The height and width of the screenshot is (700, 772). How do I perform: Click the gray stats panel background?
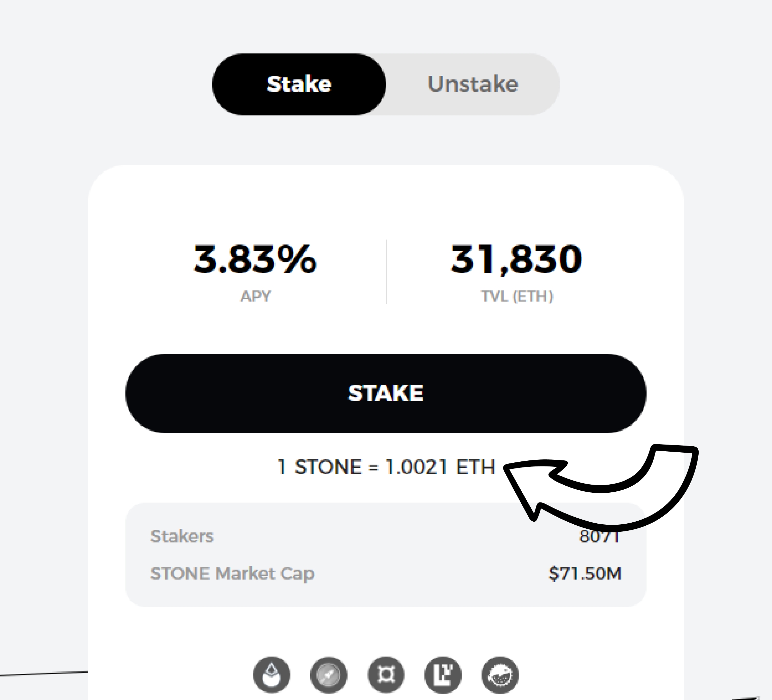click(383, 555)
